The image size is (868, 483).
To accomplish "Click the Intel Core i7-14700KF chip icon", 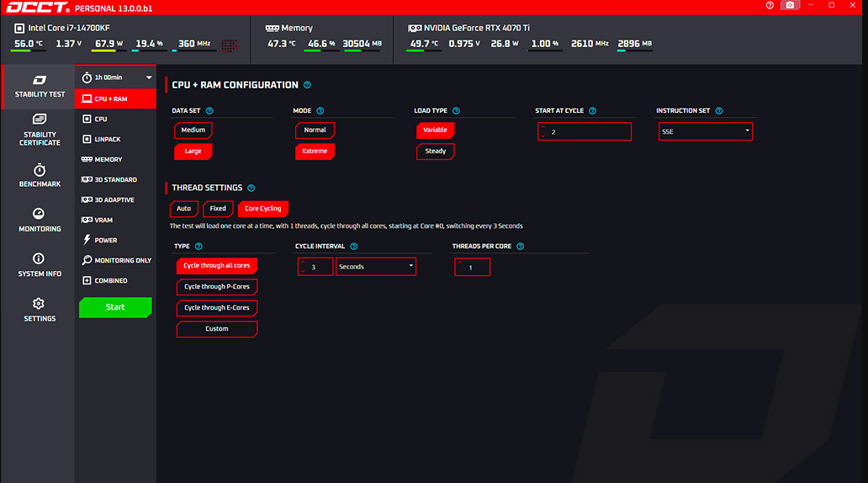I will point(19,28).
